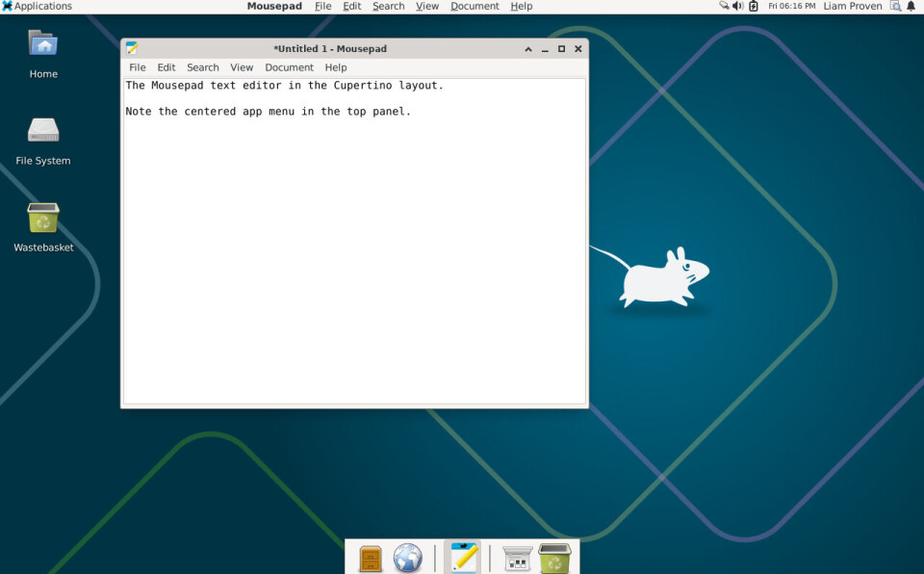
Task: Open File menu inside the Mousepad window
Action: tap(138, 67)
